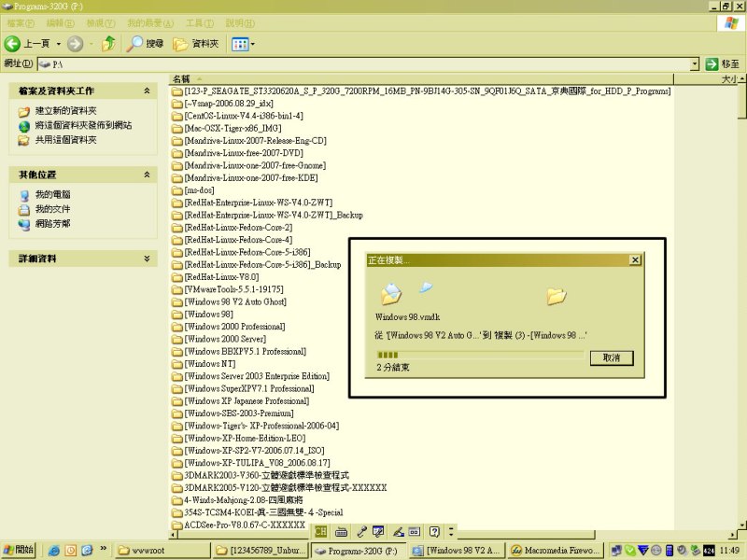Open the 我的最愛 menu
The width and height of the screenshot is (747, 560).
pyautogui.click(x=150, y=22)
